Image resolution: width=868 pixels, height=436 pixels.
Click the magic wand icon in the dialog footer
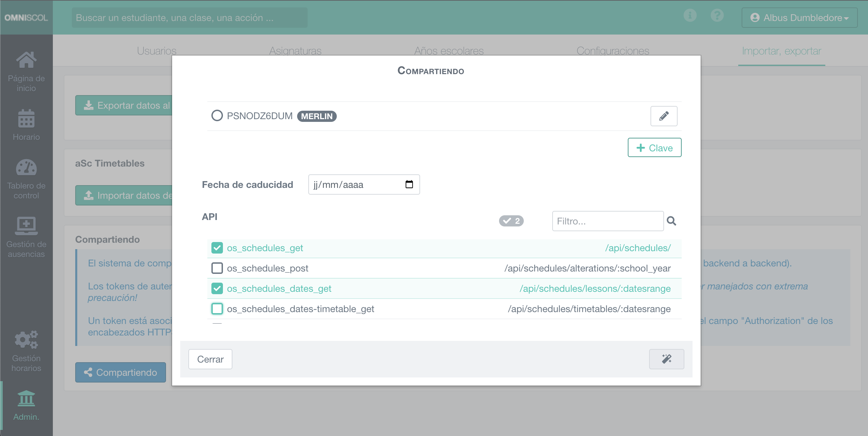[666, 359]
